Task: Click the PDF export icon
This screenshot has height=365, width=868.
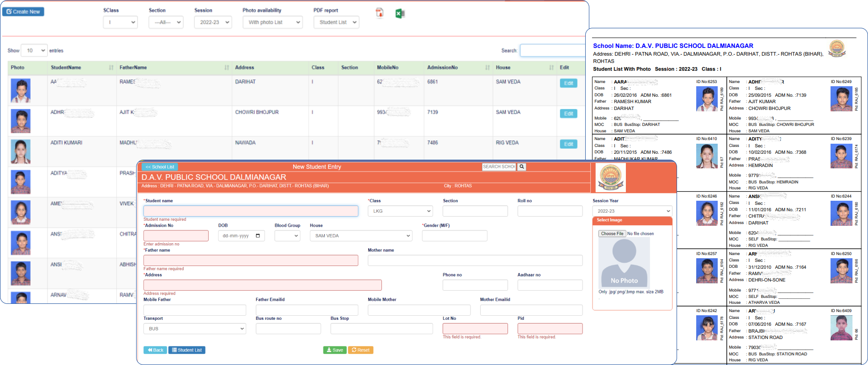Action: [379, 13]
